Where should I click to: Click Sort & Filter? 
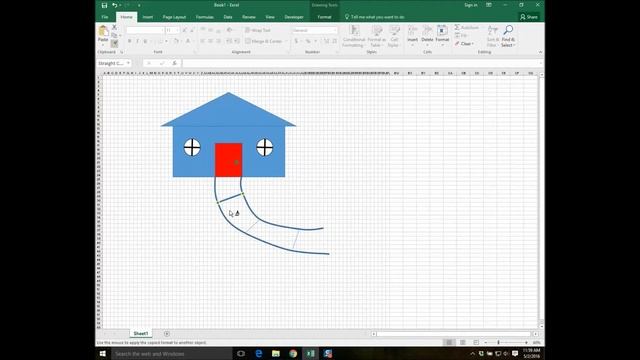[x=493, y=36]
